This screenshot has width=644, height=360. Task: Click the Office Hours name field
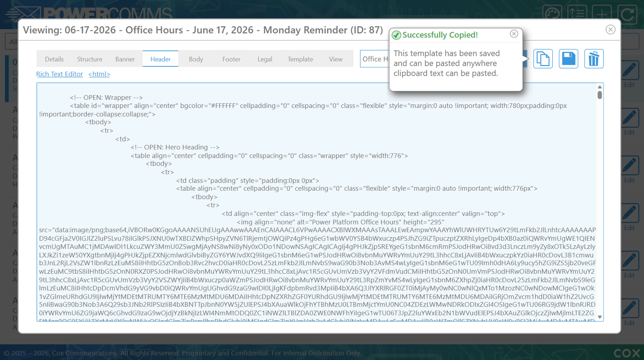click(375, 59)
